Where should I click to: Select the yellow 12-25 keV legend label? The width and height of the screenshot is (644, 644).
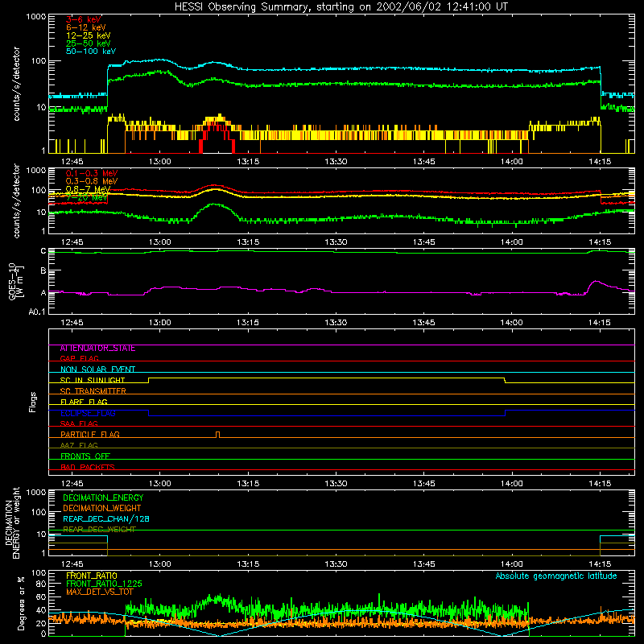point(89,35)
